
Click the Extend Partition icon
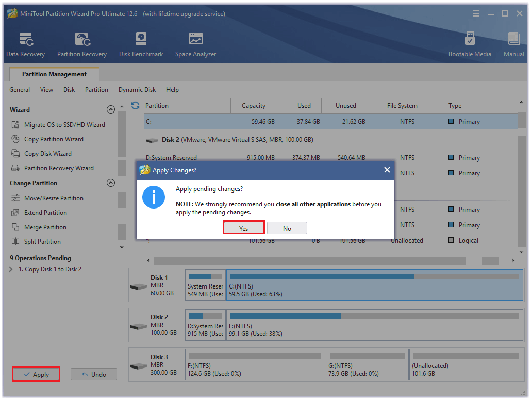[15, 212]
